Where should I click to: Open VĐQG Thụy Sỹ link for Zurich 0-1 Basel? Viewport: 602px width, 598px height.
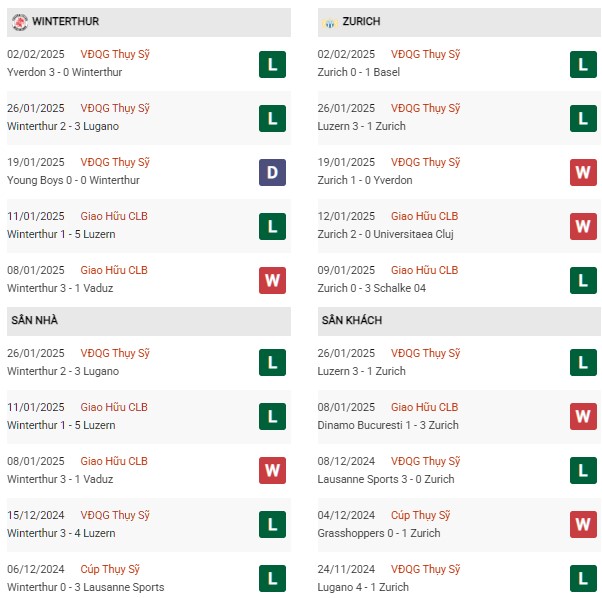pos(425,55)
